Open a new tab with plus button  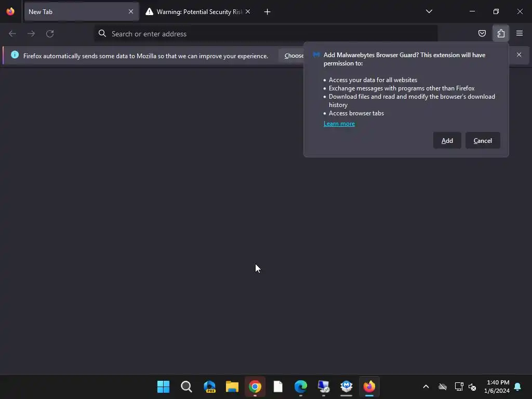click(267, 12)
